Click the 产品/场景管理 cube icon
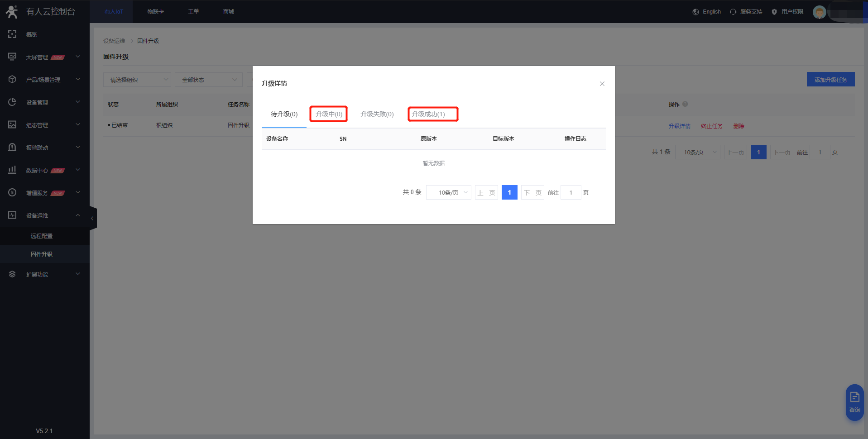 [x=12, y=79]
